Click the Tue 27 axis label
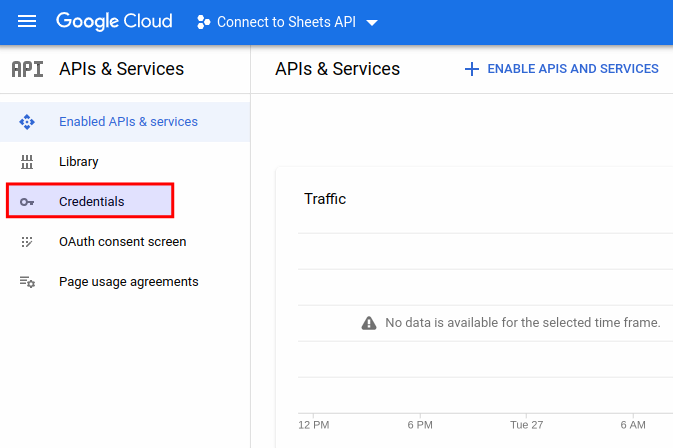 pos(527,425)
